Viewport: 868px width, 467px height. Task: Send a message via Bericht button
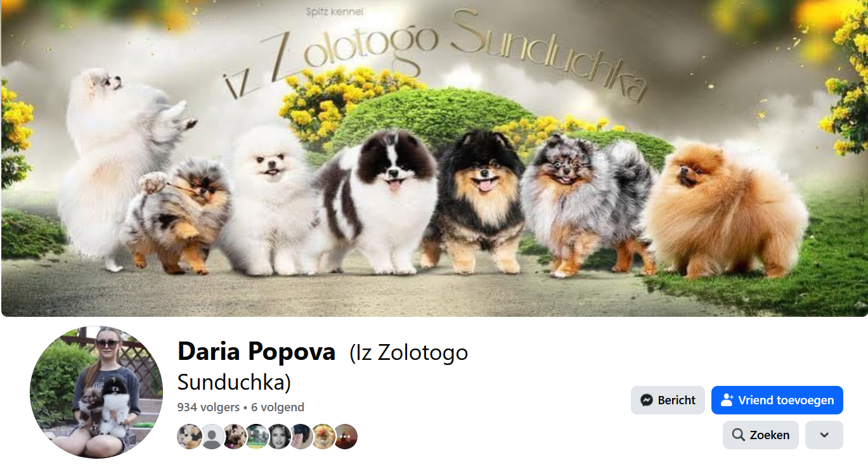[x=668, y=400]
